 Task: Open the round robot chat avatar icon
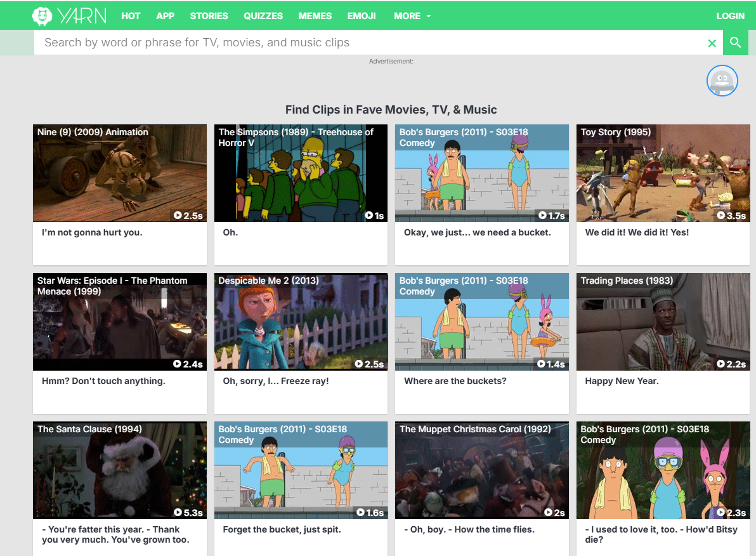pos(722,81)
